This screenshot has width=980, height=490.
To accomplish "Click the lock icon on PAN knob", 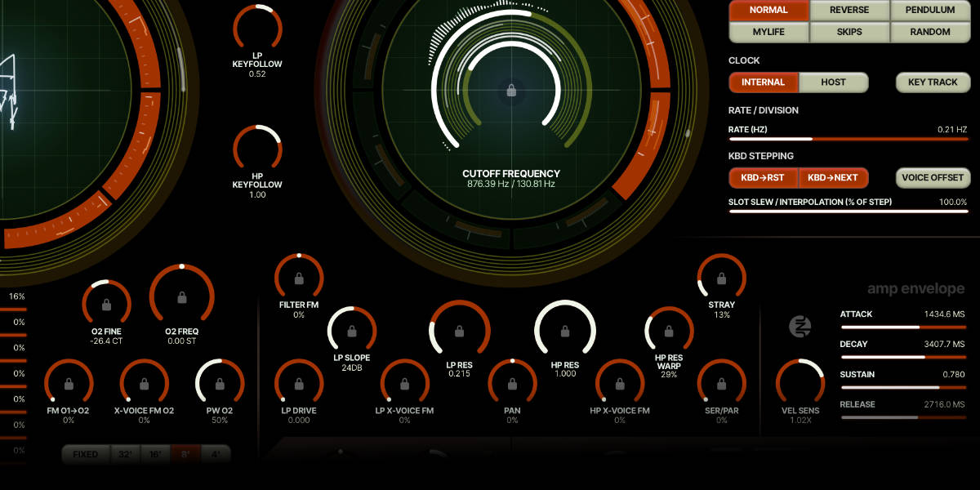I will (x=512, y=384).
